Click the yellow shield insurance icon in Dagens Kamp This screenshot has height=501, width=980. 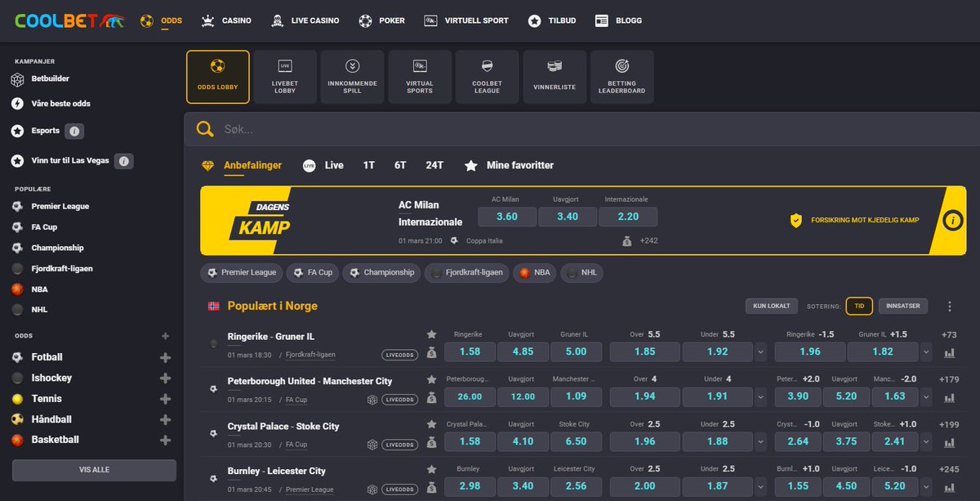(x=795, y=220)
